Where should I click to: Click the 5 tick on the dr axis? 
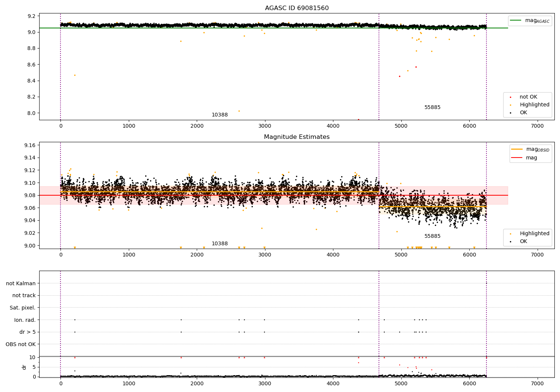coord(34,367)
